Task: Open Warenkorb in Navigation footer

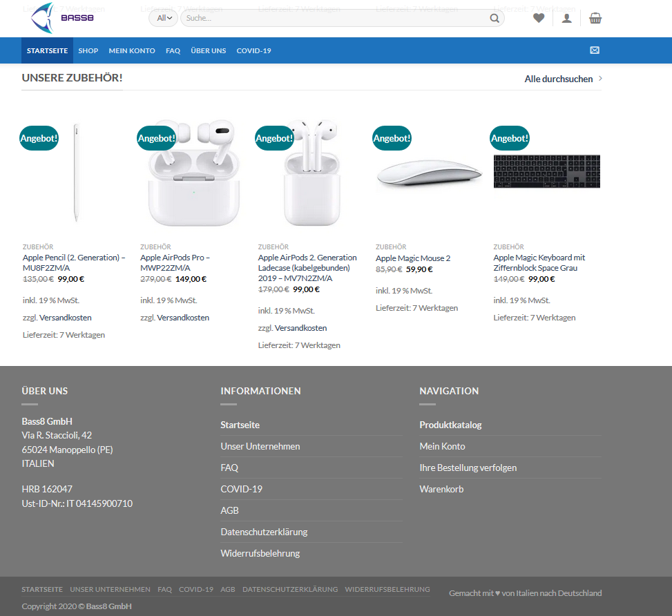Action: pyautogui.click(x=441, y=489)
